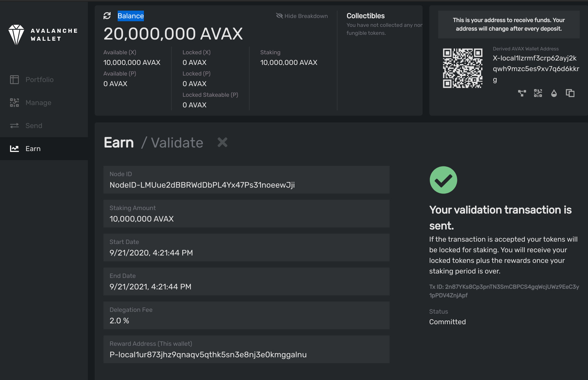The image size is (588, 380).
Task: Open Portfolio from the sidebar
Action: click(x=40, y=80)
